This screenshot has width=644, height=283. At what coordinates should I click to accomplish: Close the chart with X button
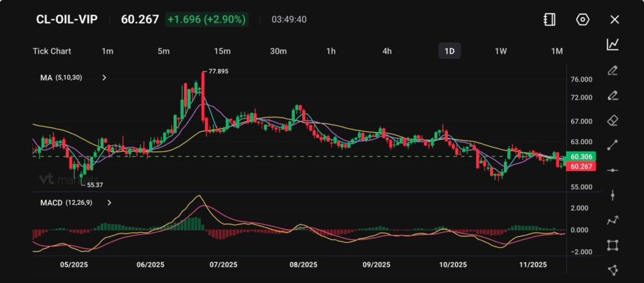click(x=614, y=19)
